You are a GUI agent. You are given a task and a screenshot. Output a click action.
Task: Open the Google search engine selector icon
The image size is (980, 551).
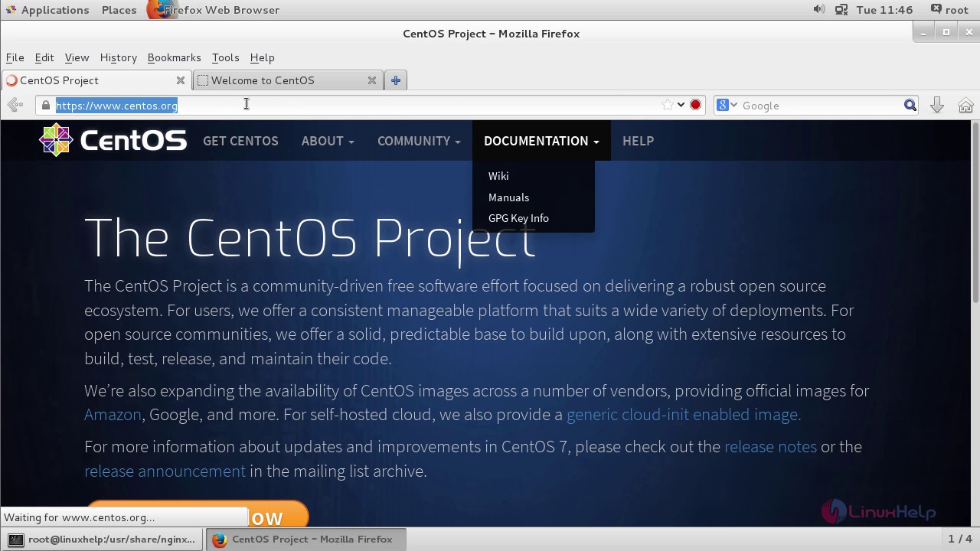coord(726,106)
